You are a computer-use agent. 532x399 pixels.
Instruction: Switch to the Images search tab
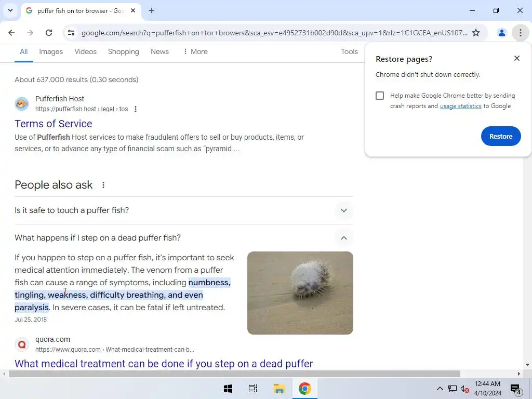click(x=51, y=51)
